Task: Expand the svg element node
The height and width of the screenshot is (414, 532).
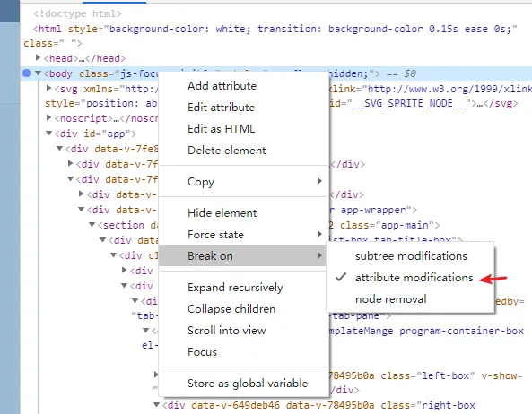Action: [48, 88]
